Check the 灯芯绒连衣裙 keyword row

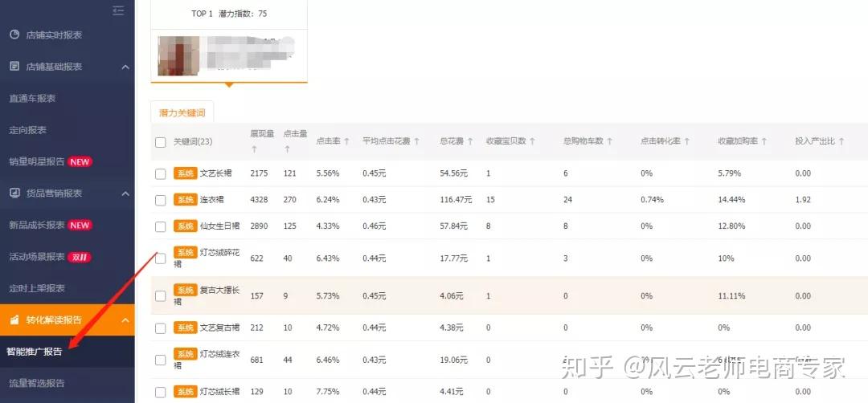coord(161,360)
